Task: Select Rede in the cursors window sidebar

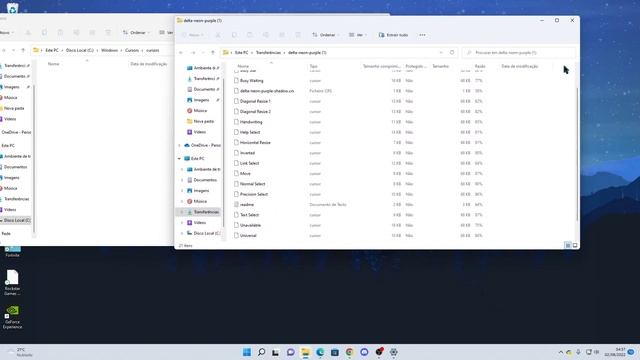Action: [x=6, y=233]
